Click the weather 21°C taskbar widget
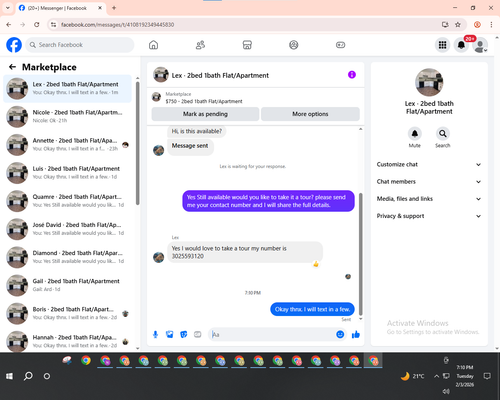 (x=413, y=376)
